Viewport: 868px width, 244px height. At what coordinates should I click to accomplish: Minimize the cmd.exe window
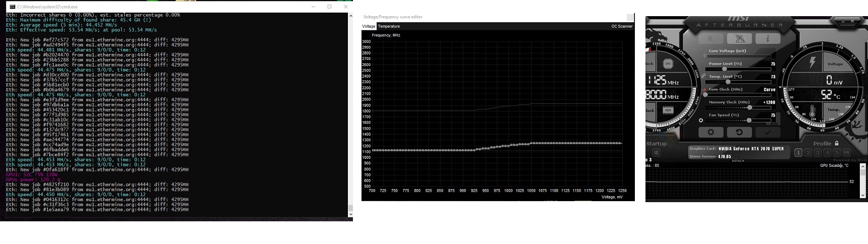313,7
